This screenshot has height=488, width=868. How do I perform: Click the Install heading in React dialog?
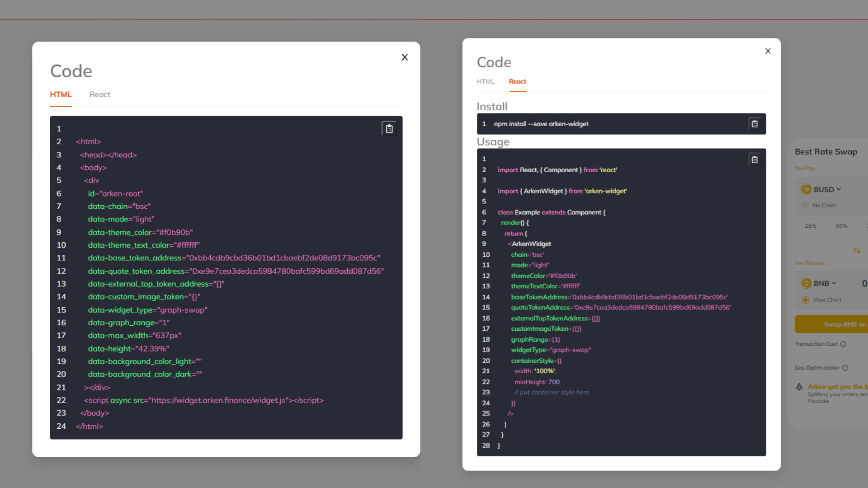tap(492, 107)
